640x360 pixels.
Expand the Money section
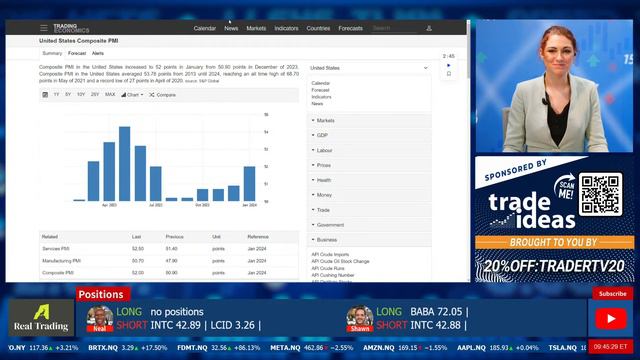(369, 195)
